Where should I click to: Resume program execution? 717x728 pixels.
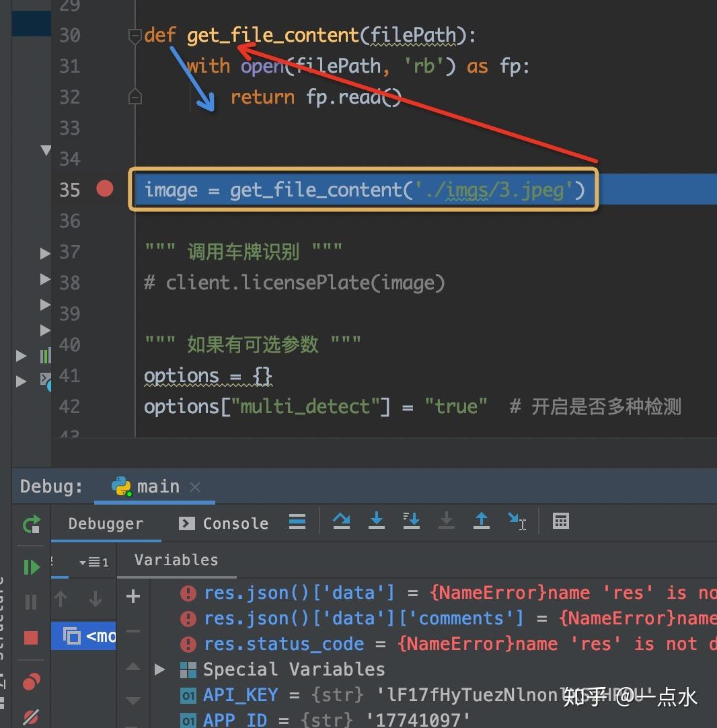tap(31, 566)
